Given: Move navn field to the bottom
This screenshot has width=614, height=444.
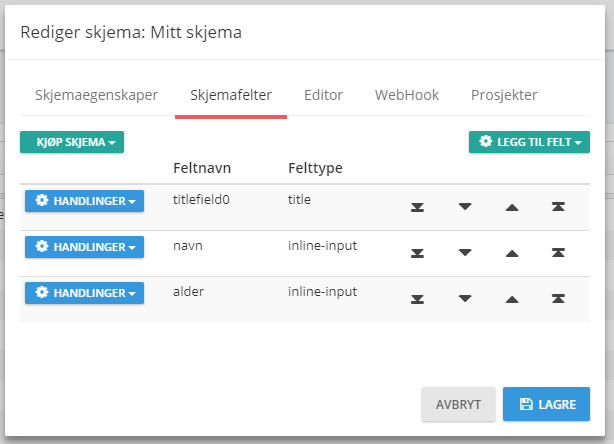Looking at the screenshot, I should (417, 253).
